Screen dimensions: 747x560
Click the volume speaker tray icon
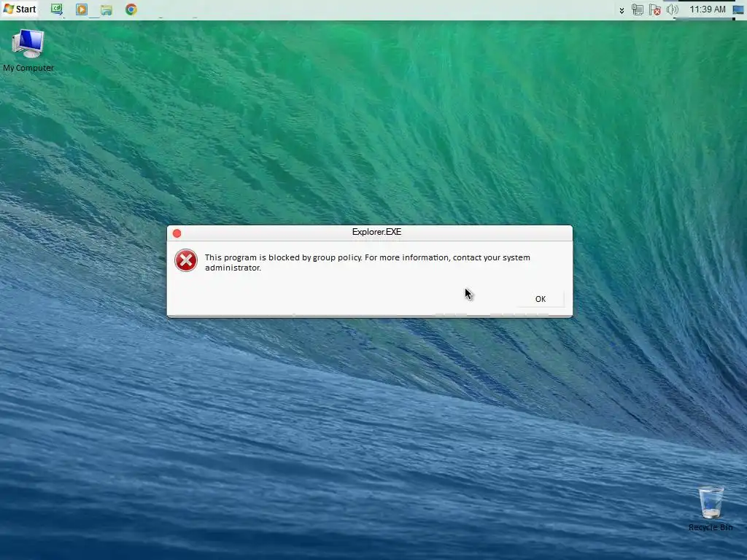pyautogui.click(x=672, y=9)
